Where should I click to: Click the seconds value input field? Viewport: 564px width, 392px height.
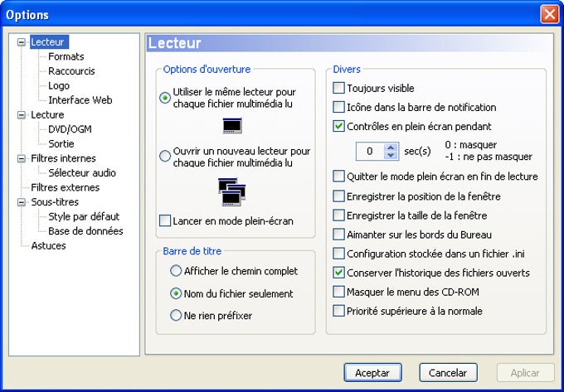pyautogui.click(x=370, y=152)
